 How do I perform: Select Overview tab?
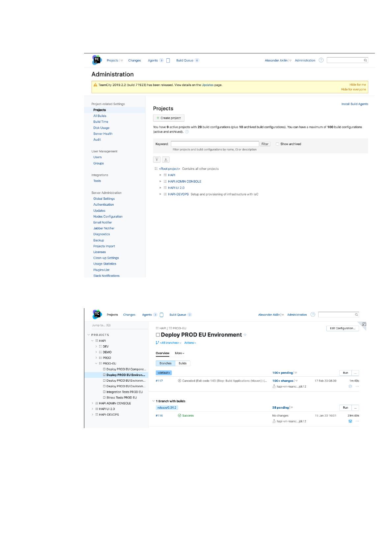162,353
